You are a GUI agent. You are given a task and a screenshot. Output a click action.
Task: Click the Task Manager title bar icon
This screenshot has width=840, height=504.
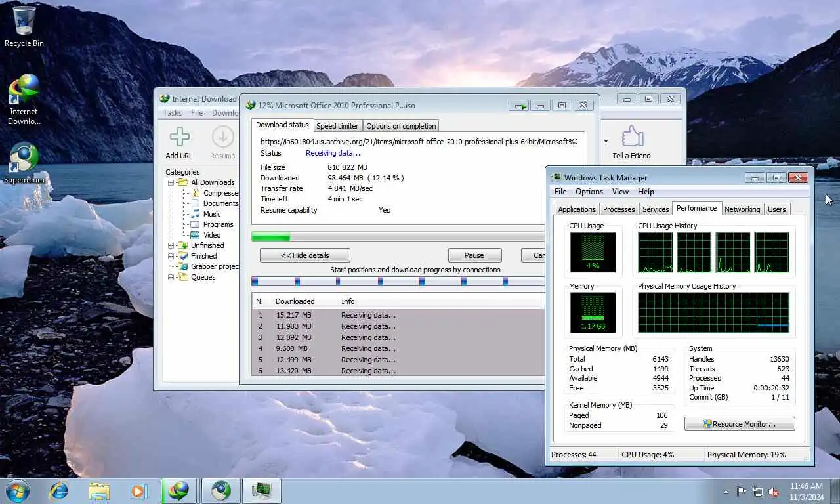[x=557, y=177]
